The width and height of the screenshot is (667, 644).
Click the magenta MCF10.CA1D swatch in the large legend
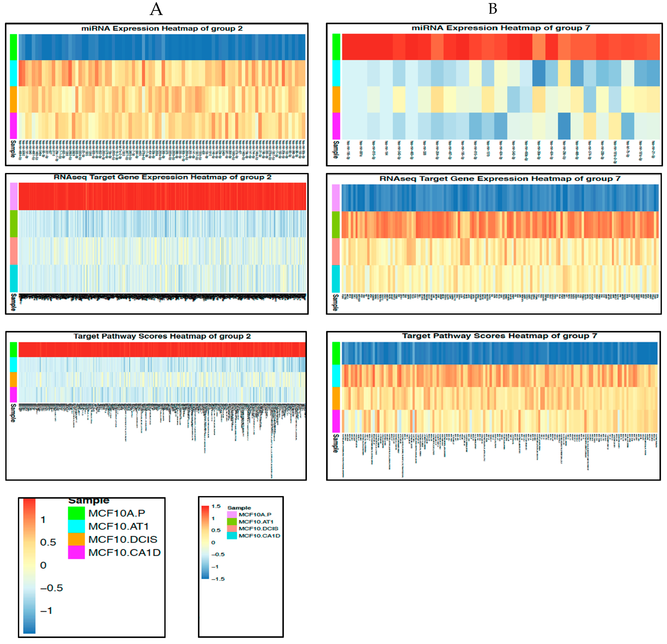(76, 552)
